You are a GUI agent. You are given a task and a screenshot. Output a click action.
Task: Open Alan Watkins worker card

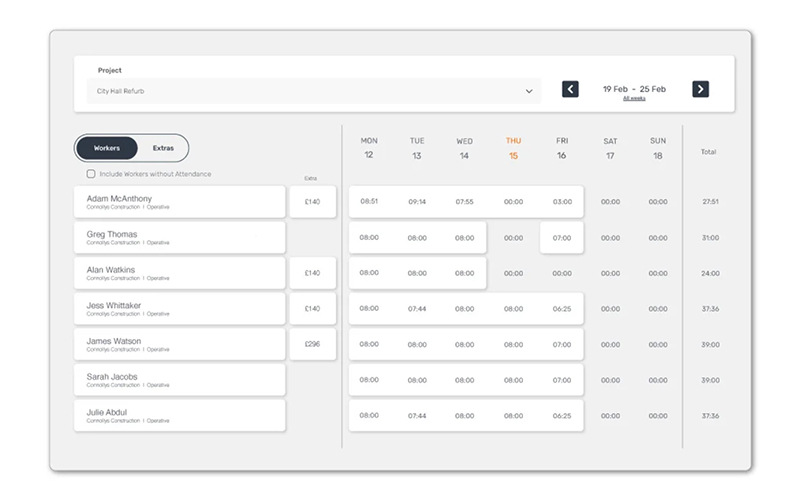[180, 273]
